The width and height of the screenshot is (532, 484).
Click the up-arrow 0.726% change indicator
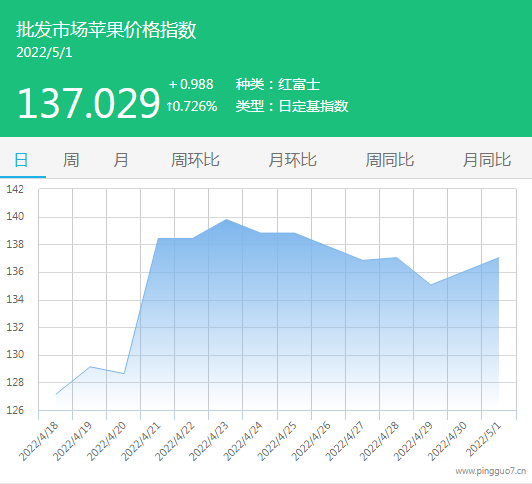[x=192, y=107]
